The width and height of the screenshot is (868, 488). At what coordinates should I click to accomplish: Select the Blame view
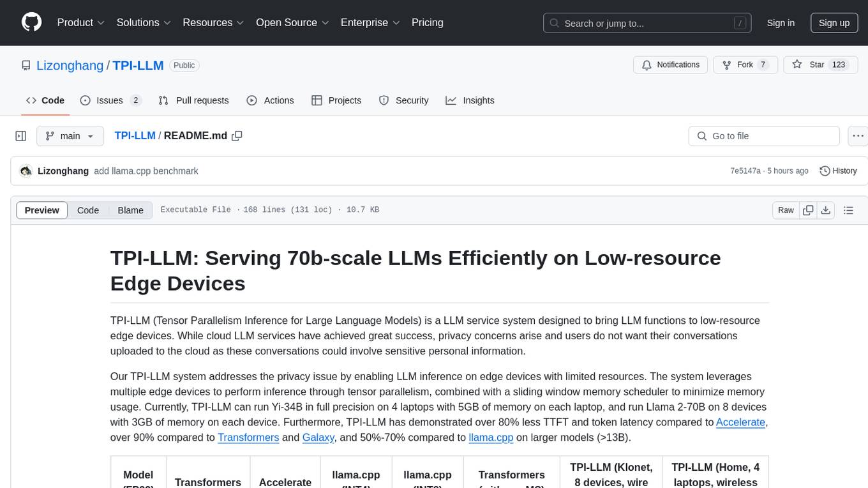click(130, 210)
